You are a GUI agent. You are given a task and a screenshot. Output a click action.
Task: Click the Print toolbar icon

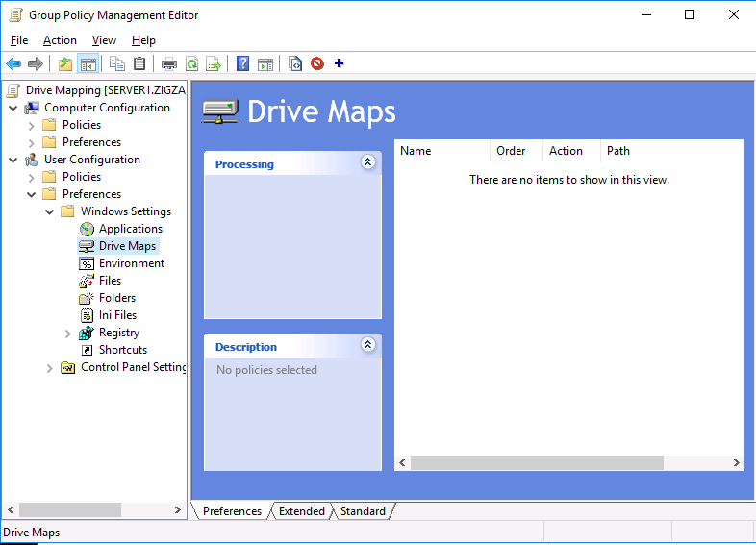click(x=168, y=63)
